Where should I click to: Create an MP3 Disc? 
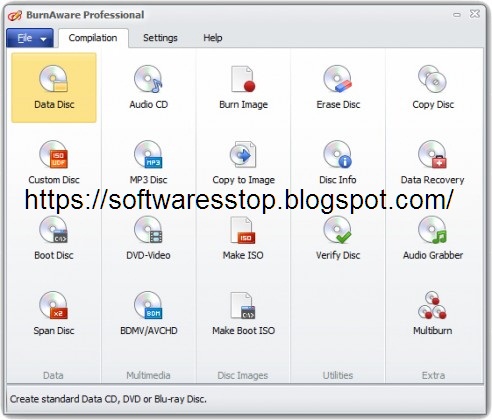148,162
